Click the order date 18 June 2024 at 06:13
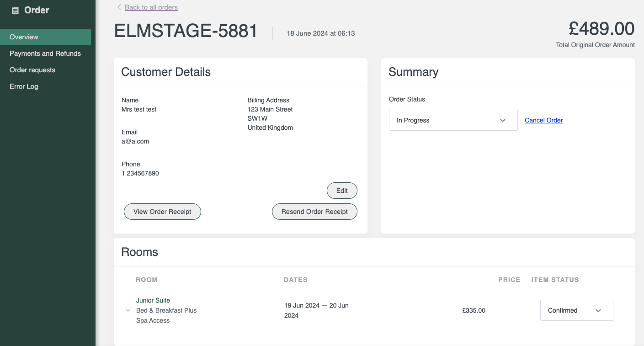 (x=321, y=33)
